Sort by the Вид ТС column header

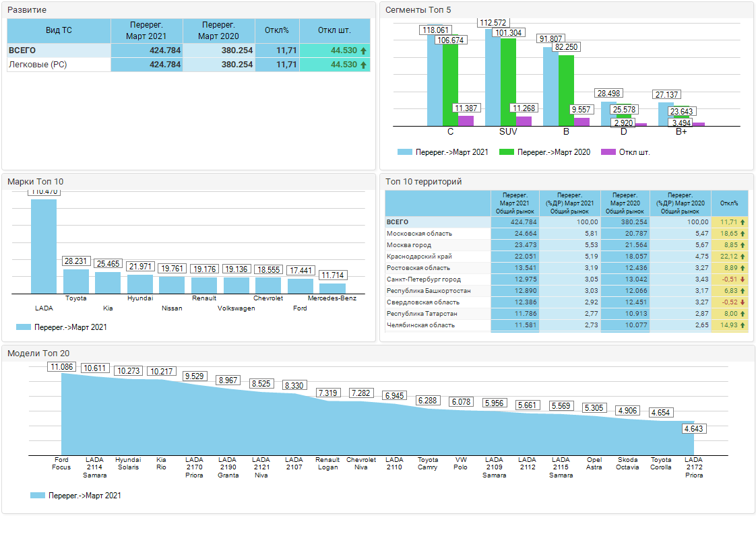tap(59, 30)
